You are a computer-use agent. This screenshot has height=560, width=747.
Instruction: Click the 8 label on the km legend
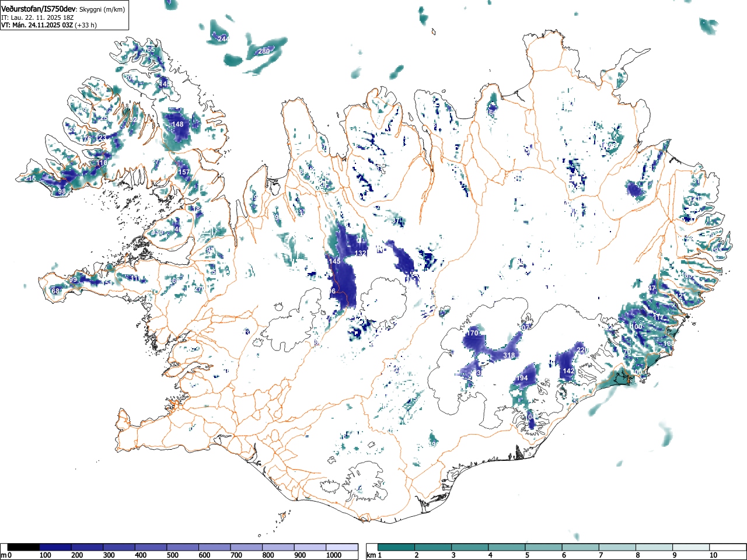tap(637, 555)
